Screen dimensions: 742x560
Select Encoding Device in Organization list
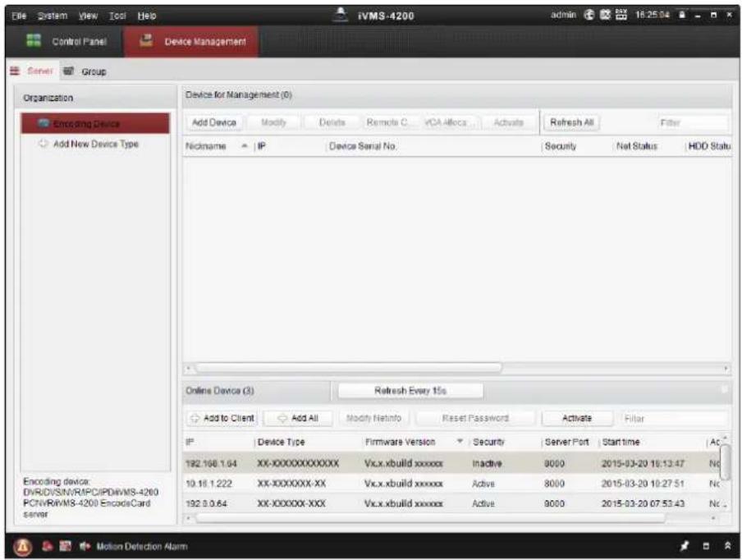click(95, 123)
